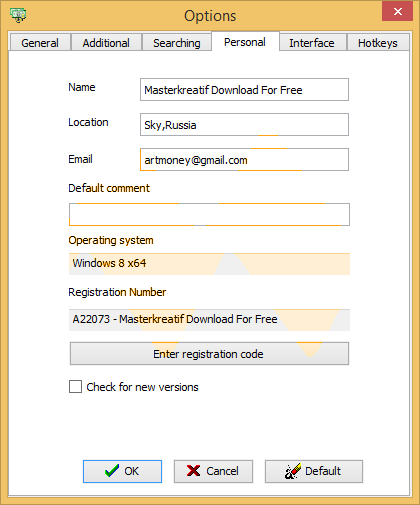This screenshot has height=505, width=420.
Task: Click the Email field with artmoney@gmail.com
Action: [244, 160]
